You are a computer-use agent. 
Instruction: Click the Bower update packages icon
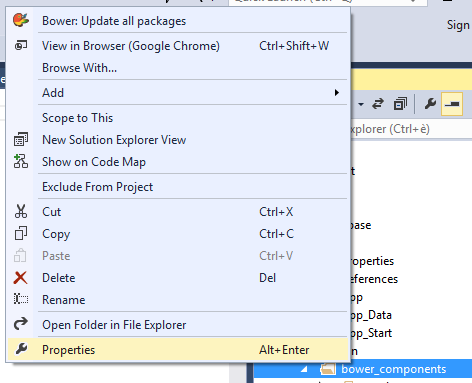21,20
